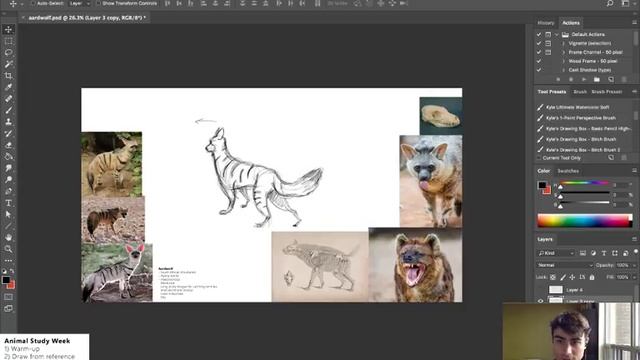The image size is (640, 360).
Task: Toggle Current Tool Only checkbox
Action: (539, 158)
